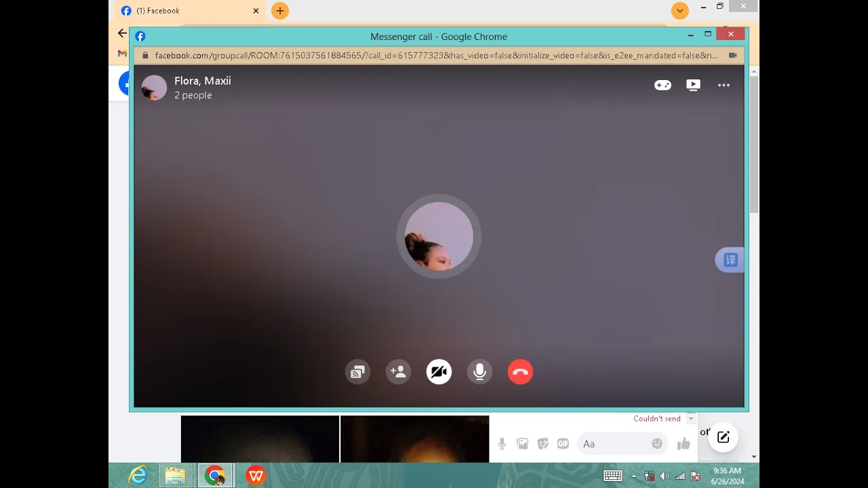The width and height of the screenshot is (868, 488).
Task: Go back in the background Facebook browser
Action: pos(122,33)
